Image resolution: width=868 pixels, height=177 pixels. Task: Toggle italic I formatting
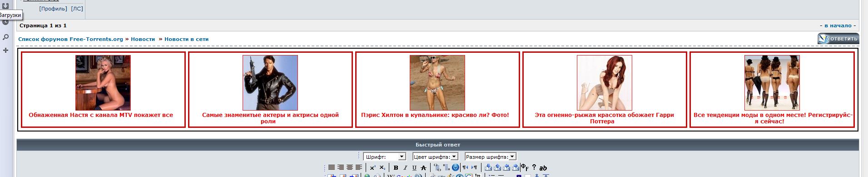(x=405, y=167)
